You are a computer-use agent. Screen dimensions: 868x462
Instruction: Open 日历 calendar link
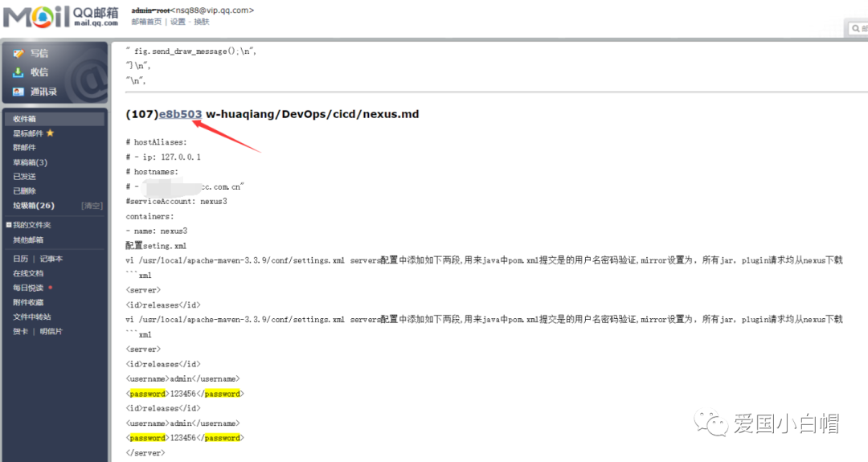click(x=20, y=259)
